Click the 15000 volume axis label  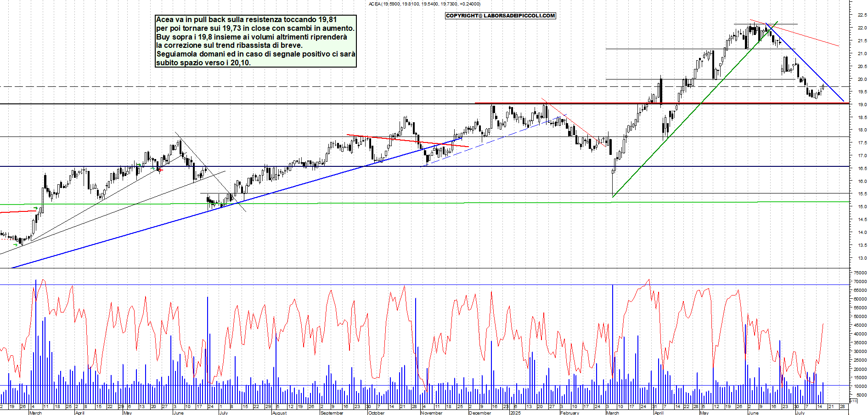[x=860, y=378]
